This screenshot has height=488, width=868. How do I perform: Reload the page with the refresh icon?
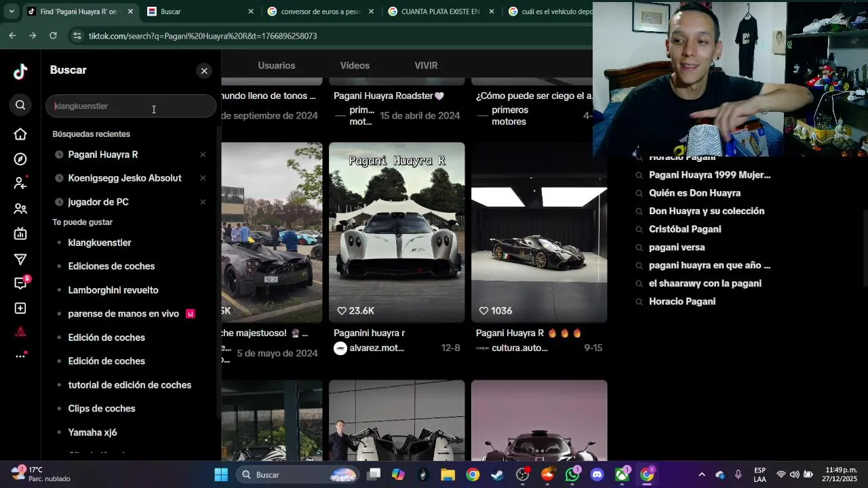click(x=53, y=35)
